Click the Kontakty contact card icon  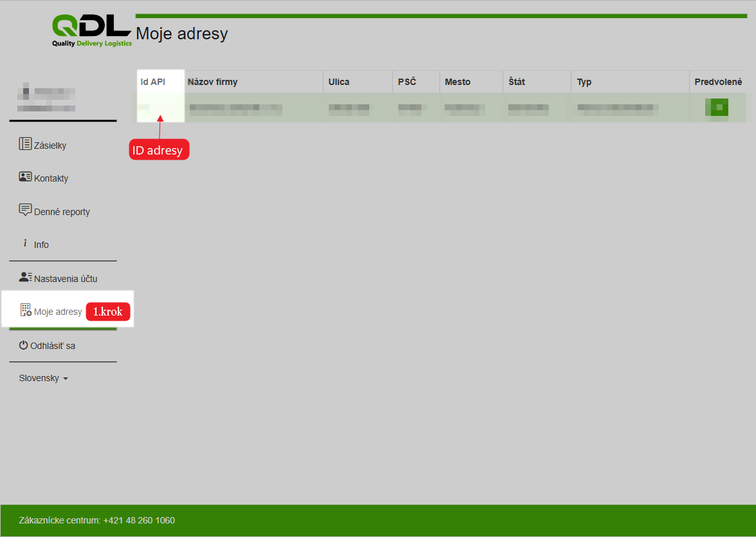point(25,176)
